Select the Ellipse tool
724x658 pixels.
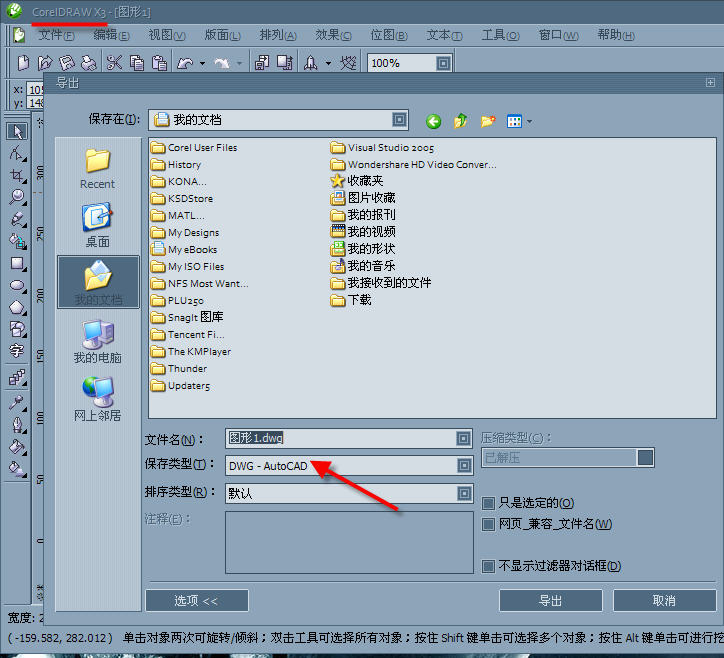coord(17,285)
